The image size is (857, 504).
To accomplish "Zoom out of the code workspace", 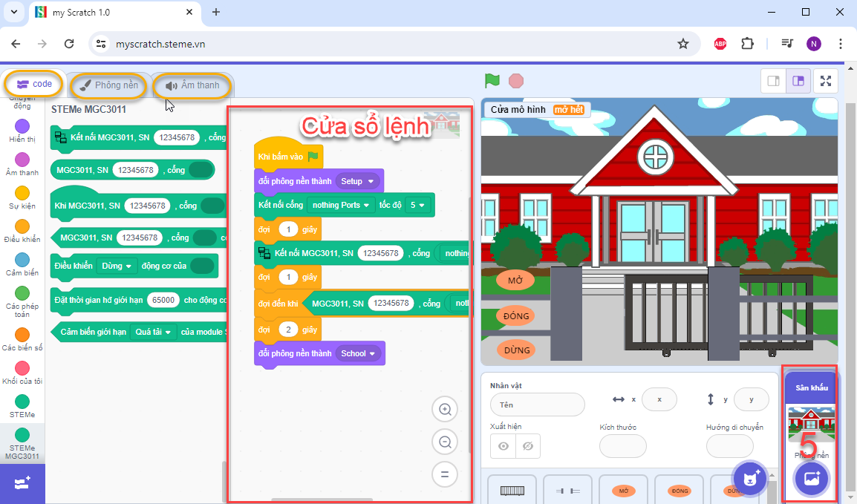I will (445, 442).
